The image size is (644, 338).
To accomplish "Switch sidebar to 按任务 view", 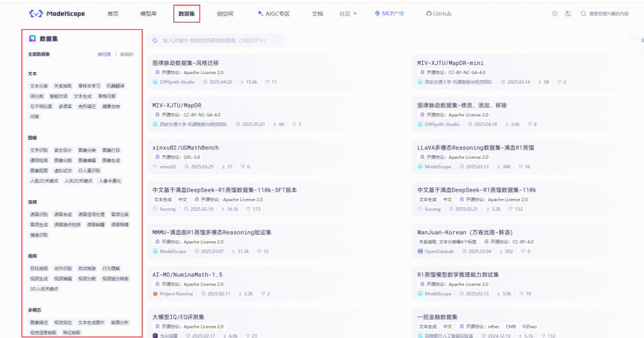I will pyautogui.click(x=104, y=54).
